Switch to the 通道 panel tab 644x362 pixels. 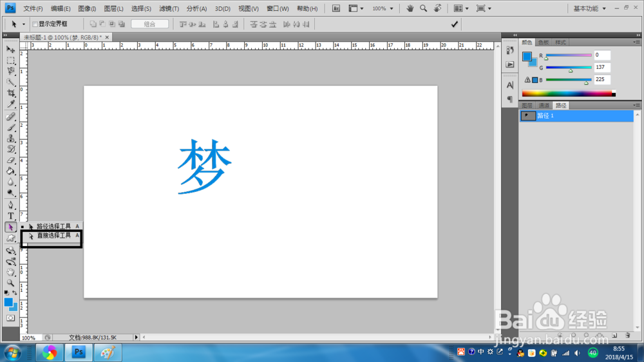[544, 106]
